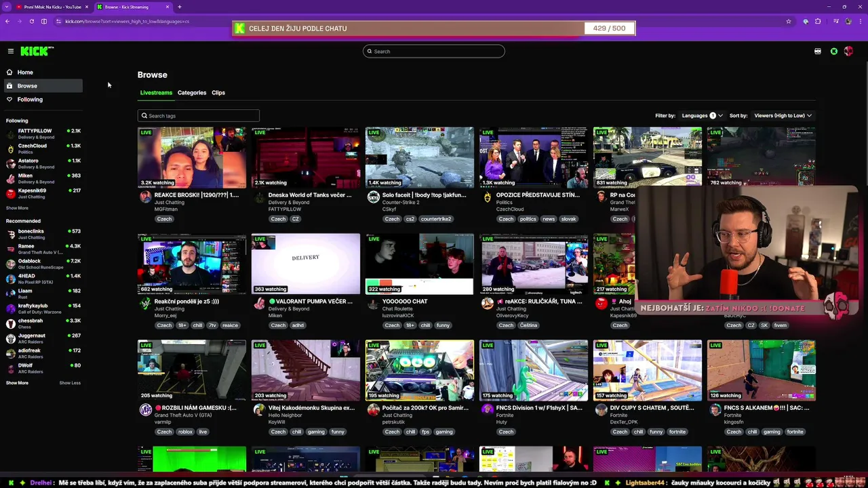
Task: Open 'Počítač za 200k? OK pro Samir...' stream
Action: click(425, 408)
